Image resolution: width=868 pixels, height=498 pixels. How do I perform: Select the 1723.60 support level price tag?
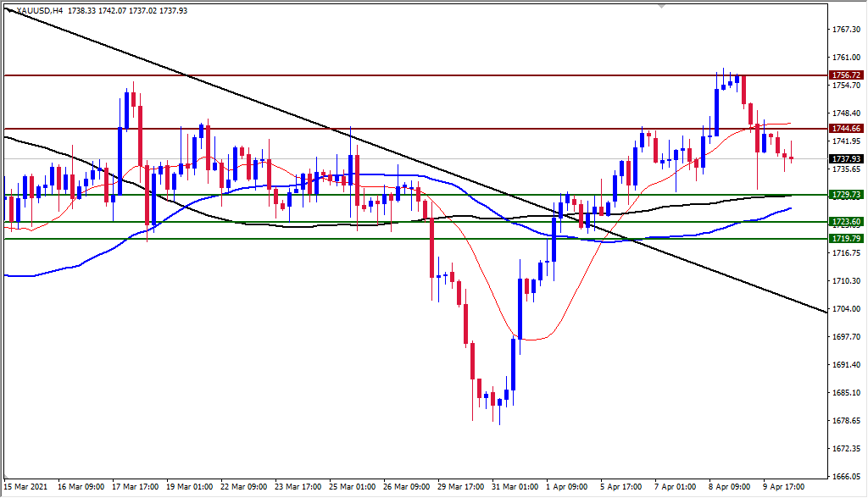(x=847, y=222)
